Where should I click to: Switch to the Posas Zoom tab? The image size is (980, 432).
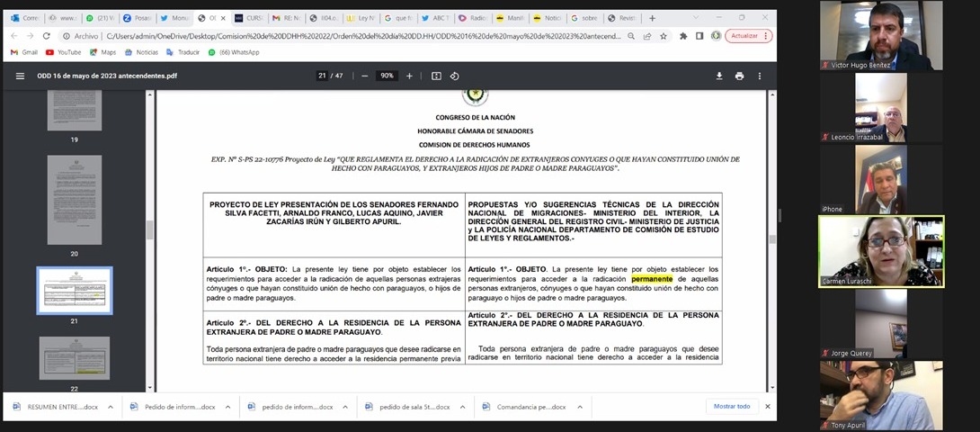[137, 18]
